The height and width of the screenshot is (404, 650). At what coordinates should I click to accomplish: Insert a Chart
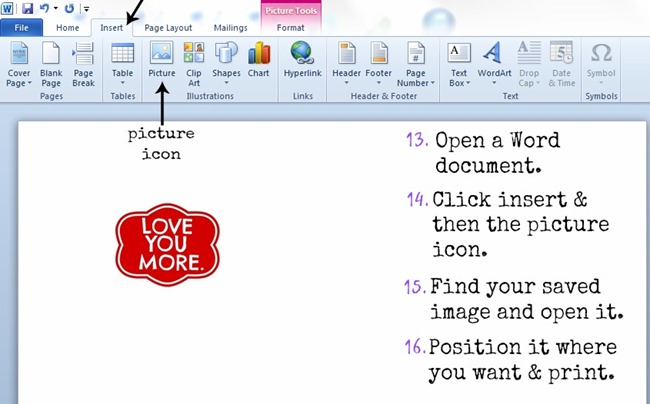coord(259,60)
